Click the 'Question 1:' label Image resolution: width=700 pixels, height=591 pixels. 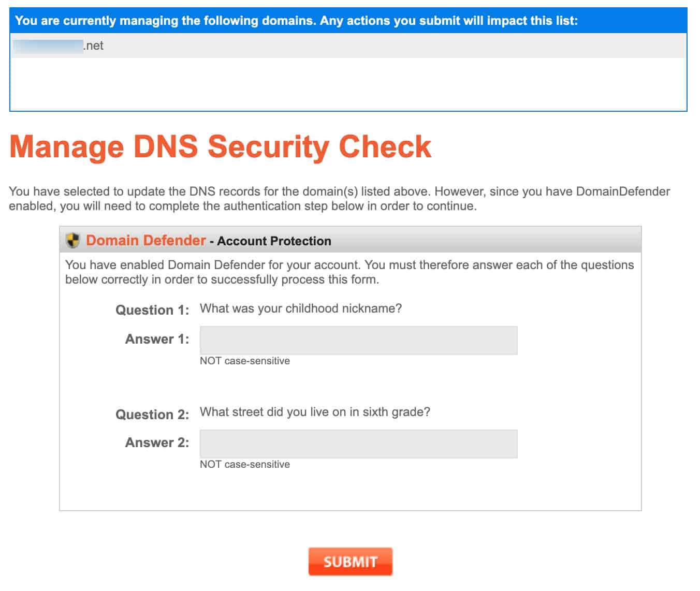152,310
